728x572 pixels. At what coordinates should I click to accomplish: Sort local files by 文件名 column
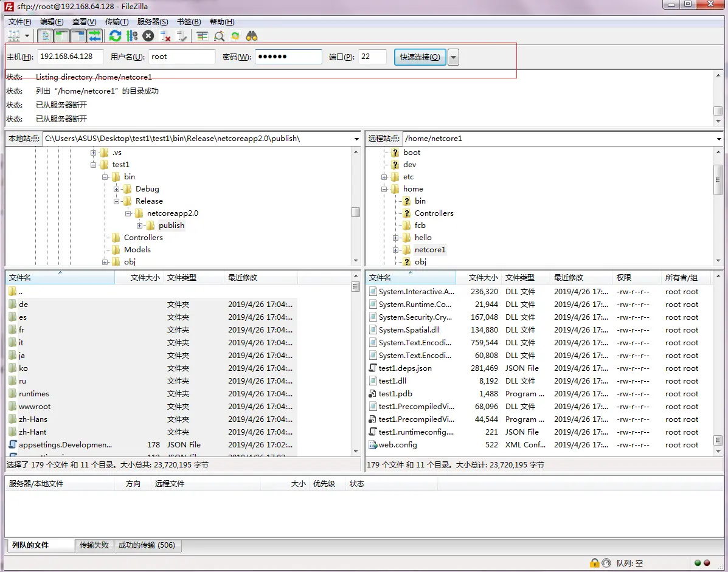[60, 277]
